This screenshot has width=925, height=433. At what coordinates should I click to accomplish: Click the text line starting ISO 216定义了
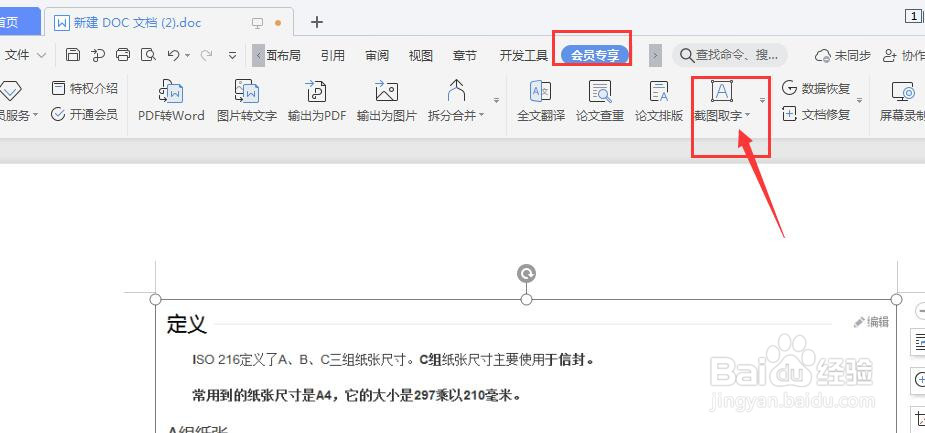pyautogui.click(x=392, y=359)
